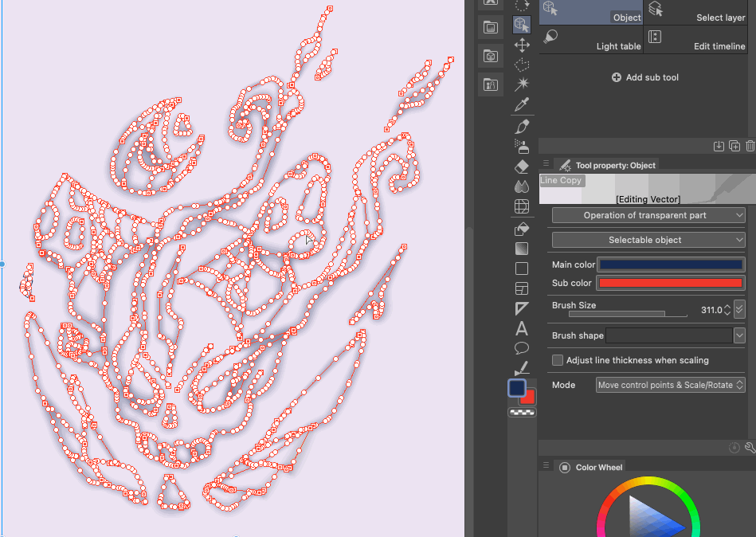Screen dimensions: 756x537
Task: Open Brush Size preset dropdown button
Action: coord(739,309)
